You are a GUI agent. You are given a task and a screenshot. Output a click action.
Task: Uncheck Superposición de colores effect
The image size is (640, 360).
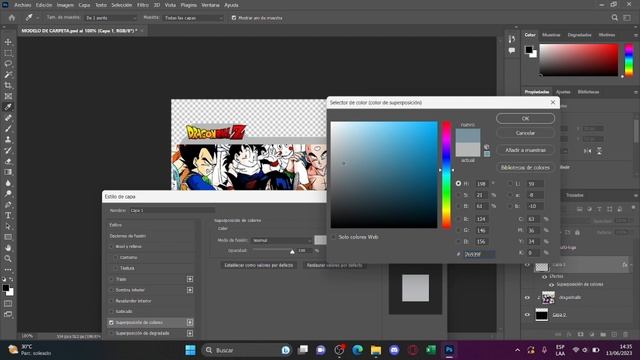click(111, 322)
